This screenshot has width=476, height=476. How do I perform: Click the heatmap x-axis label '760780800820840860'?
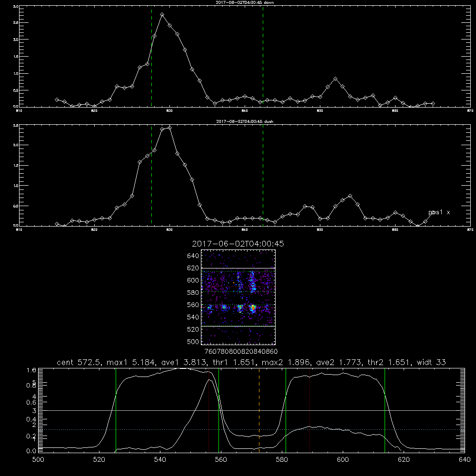(x=241, y=351)
